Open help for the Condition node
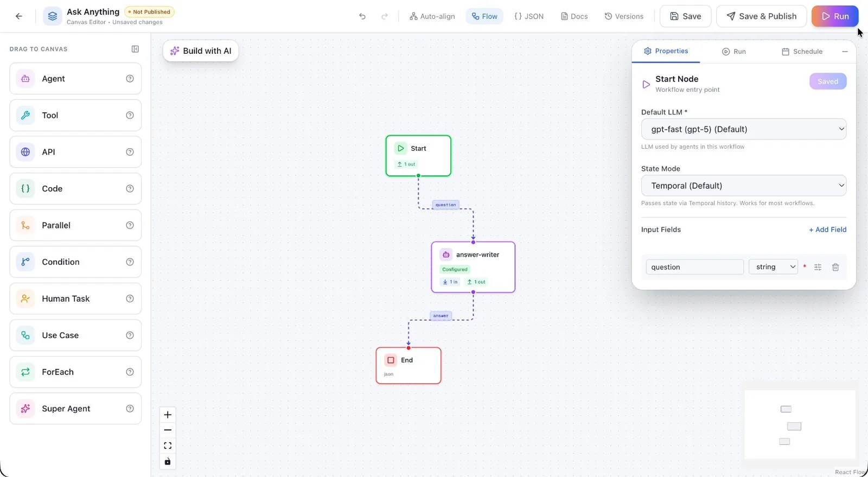 pos(130,262)
